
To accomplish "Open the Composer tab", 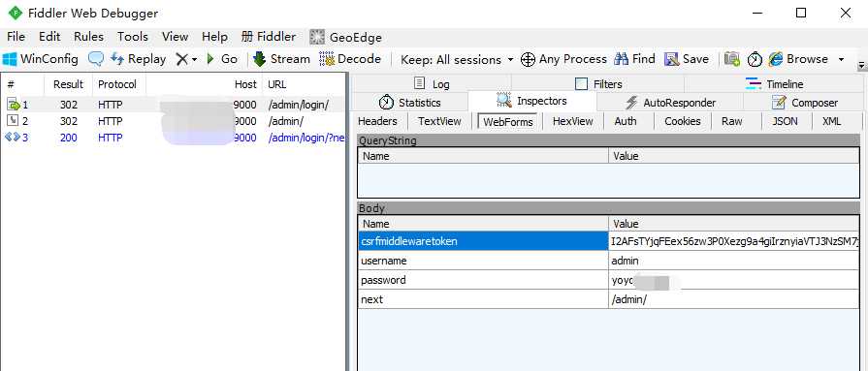I will (804, 103).
